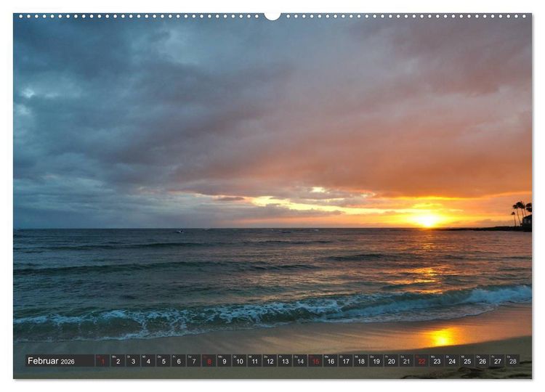Select day 7 in the calendar strip
The height and width of the screenshot is (392, 545).
[x=193, y=361]
